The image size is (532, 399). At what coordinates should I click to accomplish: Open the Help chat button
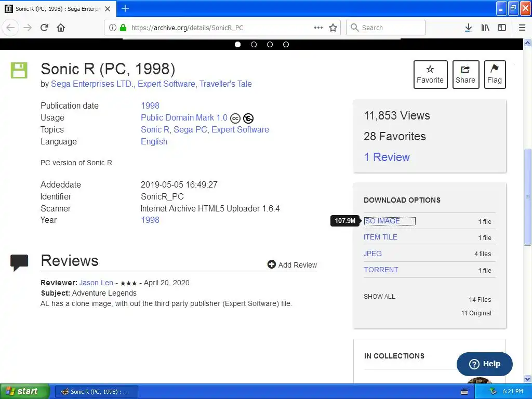point(485,364)
